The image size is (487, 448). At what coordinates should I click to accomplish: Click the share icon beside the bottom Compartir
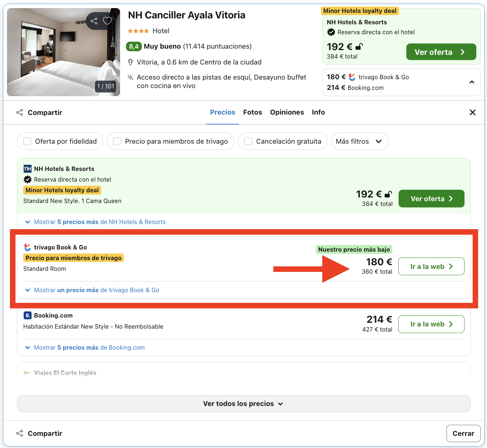20,433
